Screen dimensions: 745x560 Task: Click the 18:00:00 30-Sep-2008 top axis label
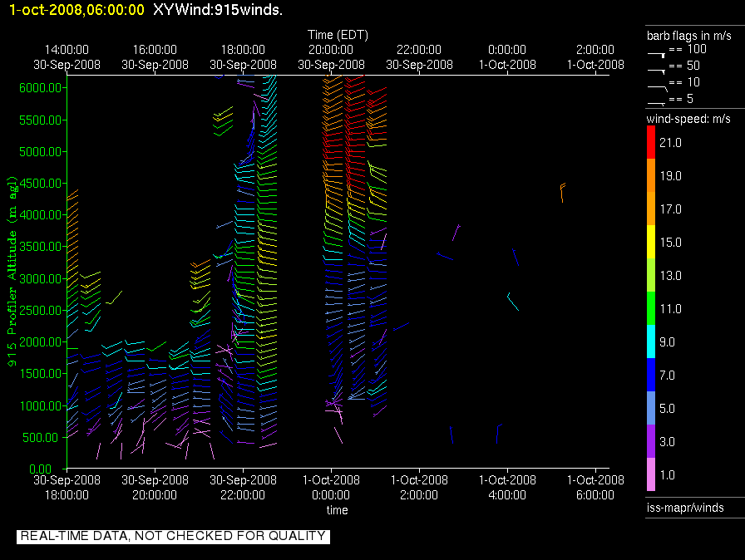(x=243, y=57)
